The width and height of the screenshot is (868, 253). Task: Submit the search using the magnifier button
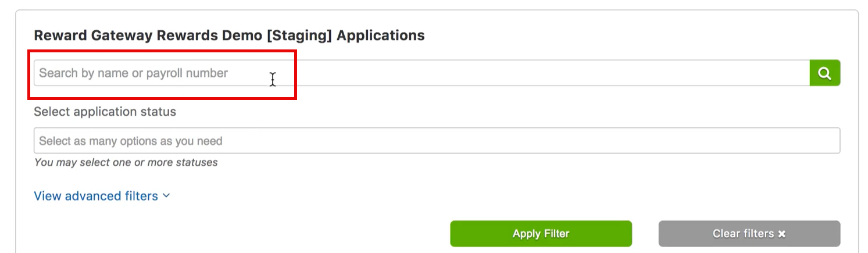point(824,73)
